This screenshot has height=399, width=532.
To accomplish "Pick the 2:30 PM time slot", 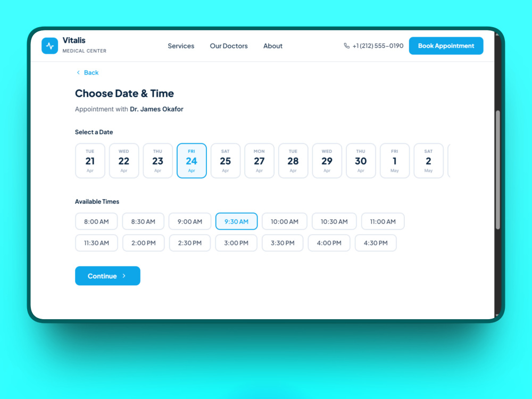I will click(x=190, y=243).
